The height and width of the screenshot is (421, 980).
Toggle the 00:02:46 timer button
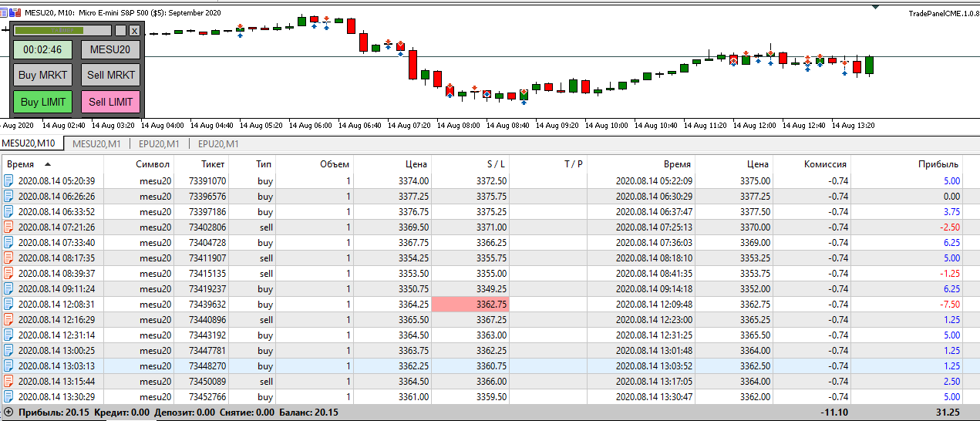pos(42,50)
